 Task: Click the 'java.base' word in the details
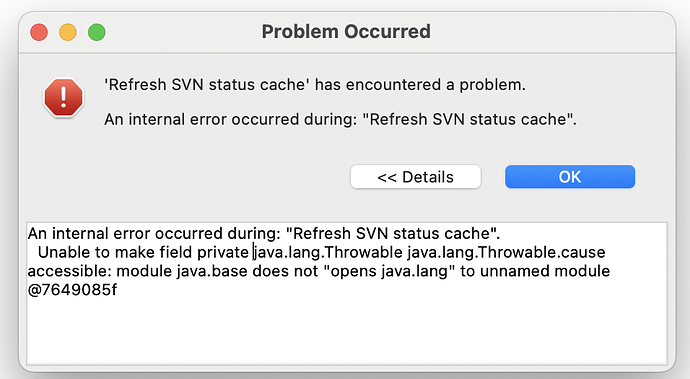point(213,271)
